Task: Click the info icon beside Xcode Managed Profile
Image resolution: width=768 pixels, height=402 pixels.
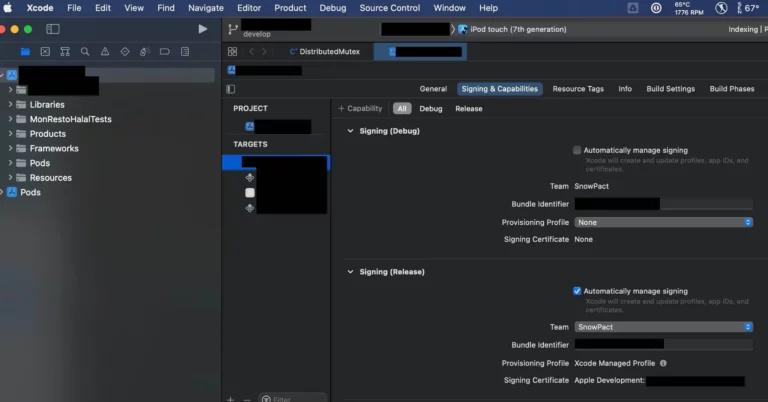Action: (x=663, y=363)
